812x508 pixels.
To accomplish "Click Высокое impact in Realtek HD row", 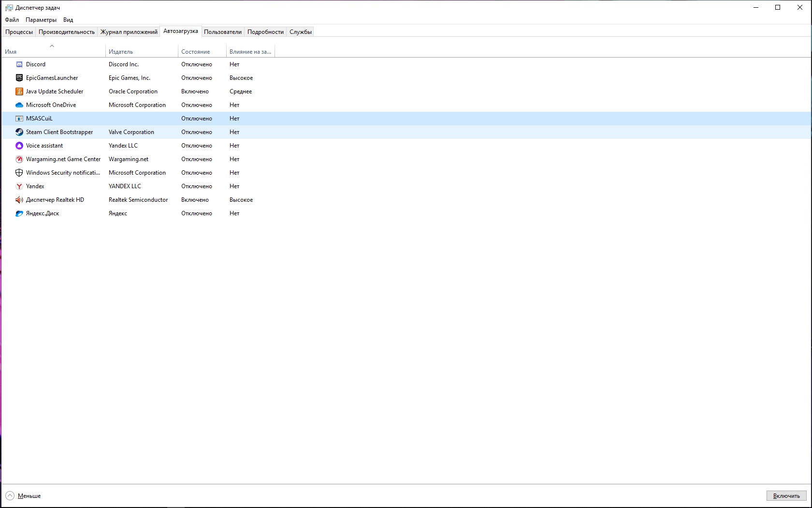I will [241, 200].
